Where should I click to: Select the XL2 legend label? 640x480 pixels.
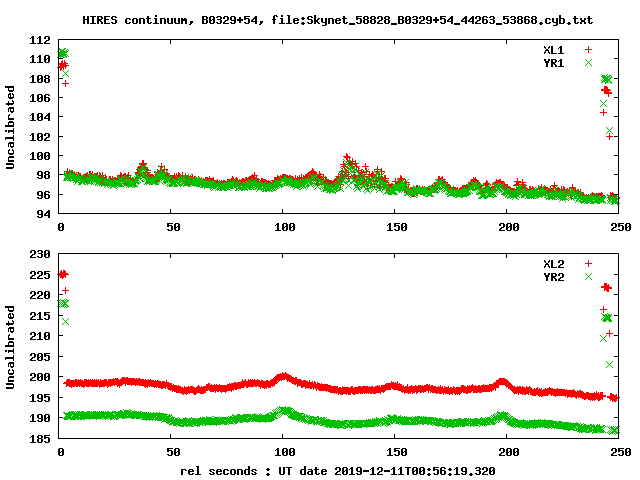click(553, 264)
